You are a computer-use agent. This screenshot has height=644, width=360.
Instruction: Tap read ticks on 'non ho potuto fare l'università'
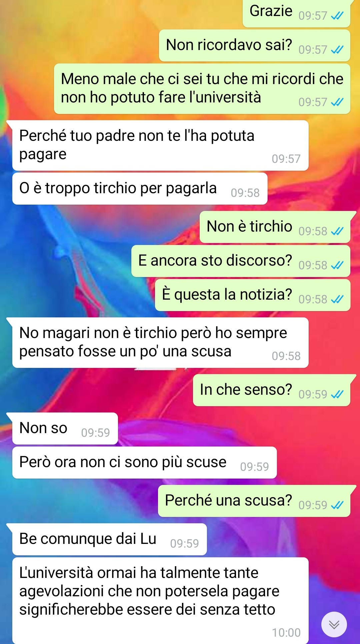coord(337,102)
